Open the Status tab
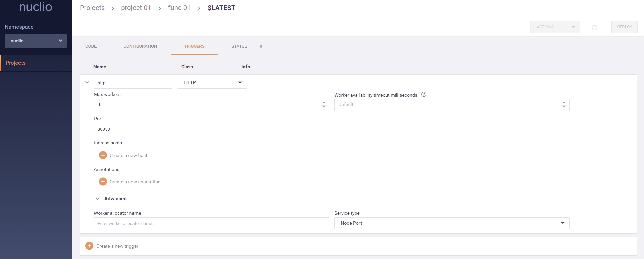The image size is (644, 259). pos(239,46)
